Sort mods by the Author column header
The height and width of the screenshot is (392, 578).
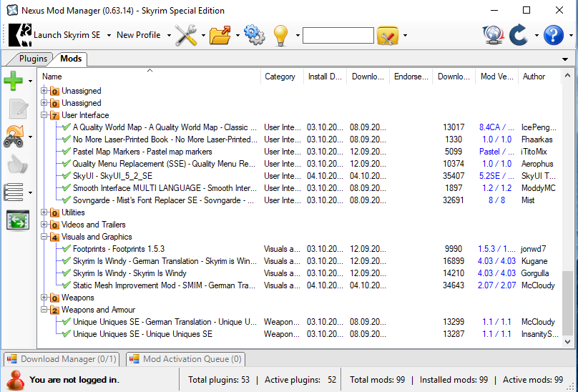point(534,77)
